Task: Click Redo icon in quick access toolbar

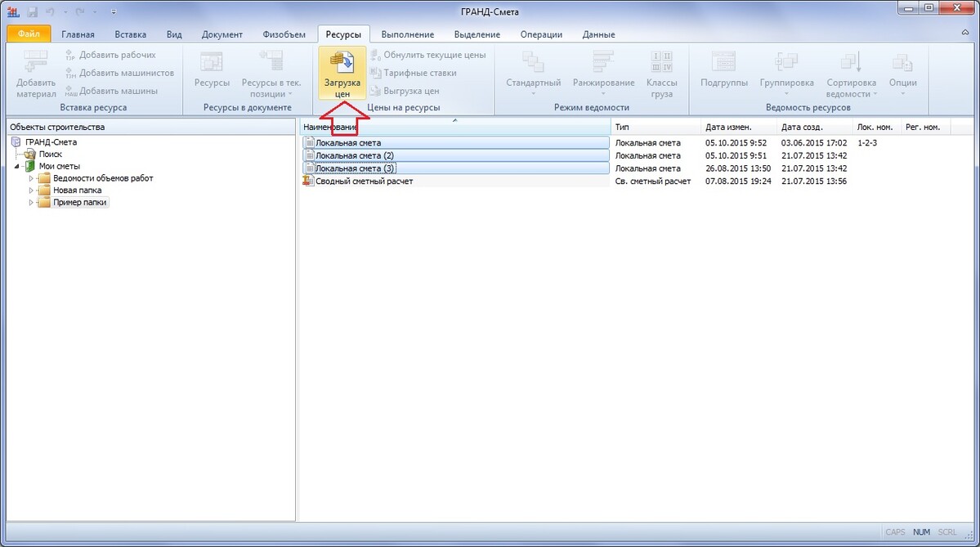Action: pyautogui.click(x=80, y=12)
